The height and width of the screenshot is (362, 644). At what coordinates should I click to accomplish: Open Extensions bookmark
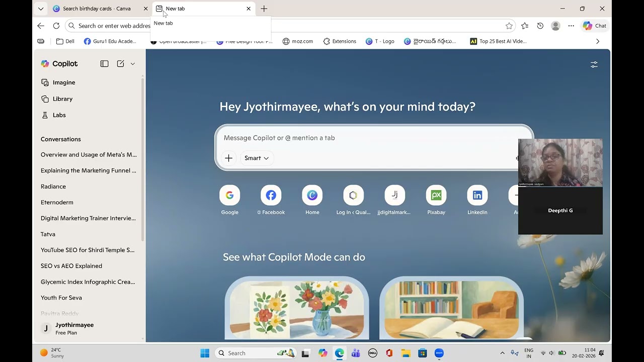point(340,41)
